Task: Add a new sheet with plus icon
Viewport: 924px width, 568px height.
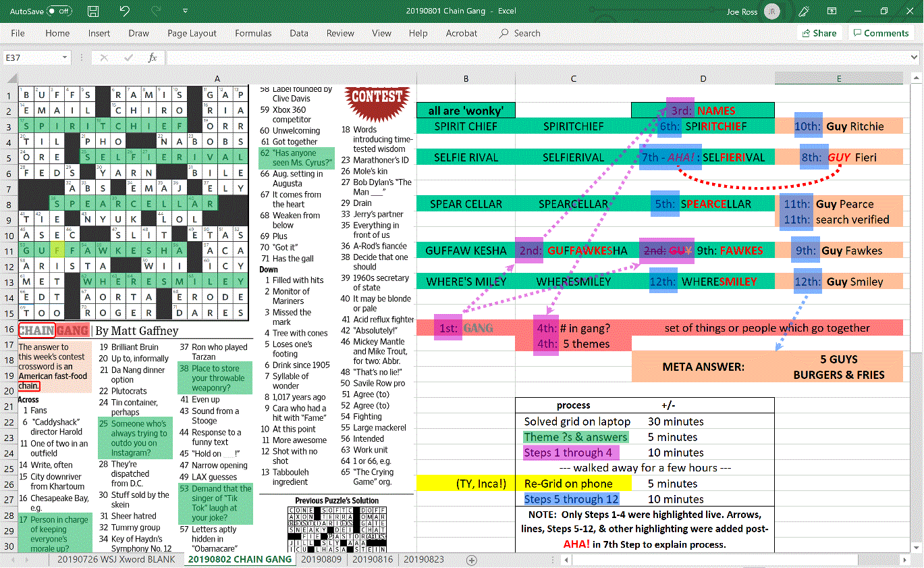Action: pos(472,560)
